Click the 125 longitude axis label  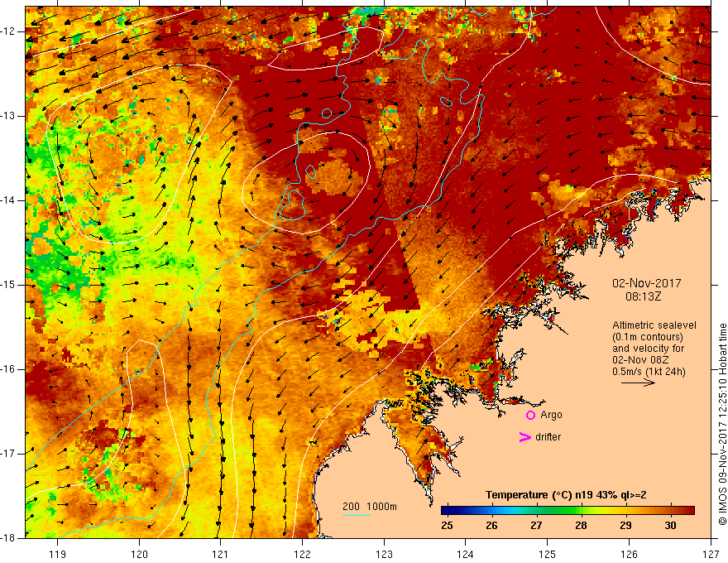point(548,554)
